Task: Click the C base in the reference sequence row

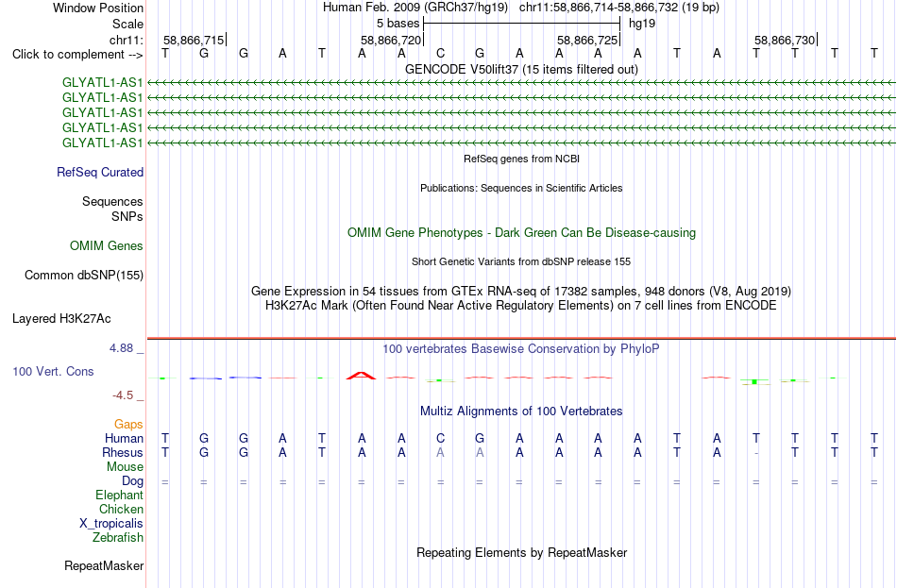Action: coord(440,54)
